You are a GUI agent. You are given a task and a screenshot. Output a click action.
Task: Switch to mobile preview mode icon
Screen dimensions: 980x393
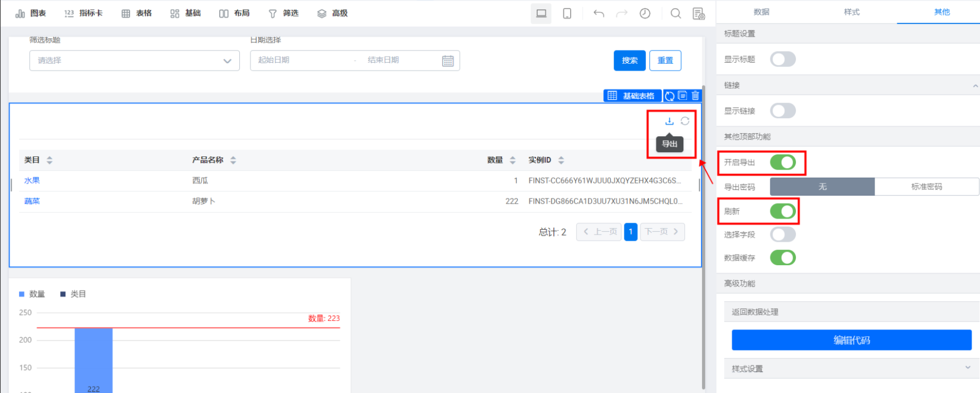pos(567,14)
